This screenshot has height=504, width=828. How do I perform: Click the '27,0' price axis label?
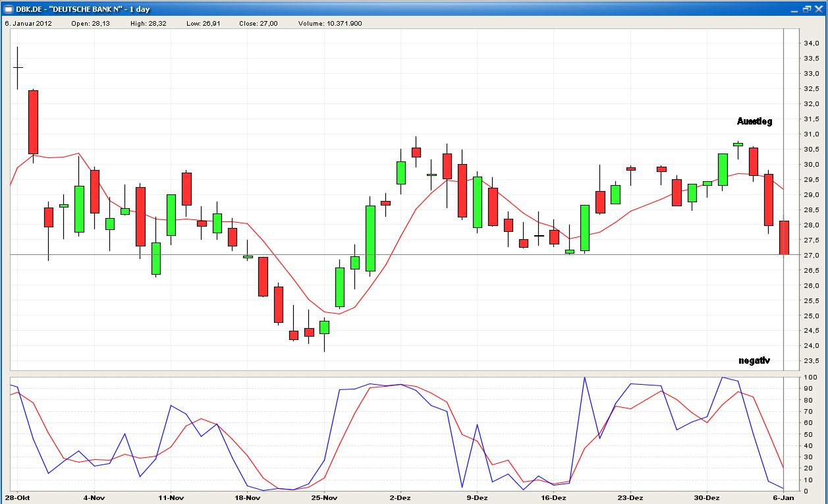coord(811,256)
